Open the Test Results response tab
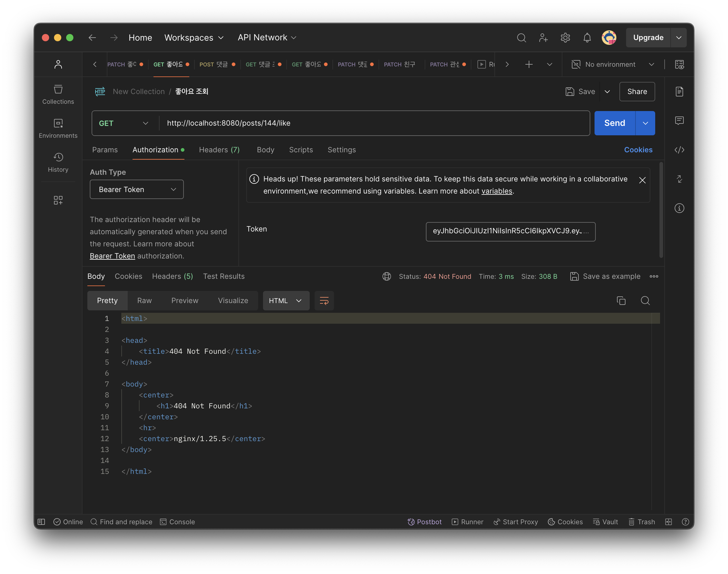 click(x=224, y=276)
